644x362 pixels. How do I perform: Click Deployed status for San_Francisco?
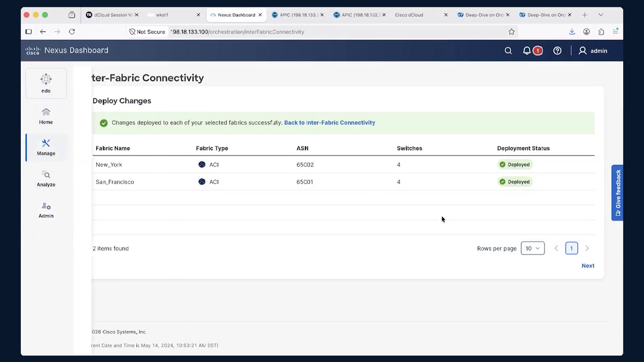pyautogui.click(x=515, y=182)
